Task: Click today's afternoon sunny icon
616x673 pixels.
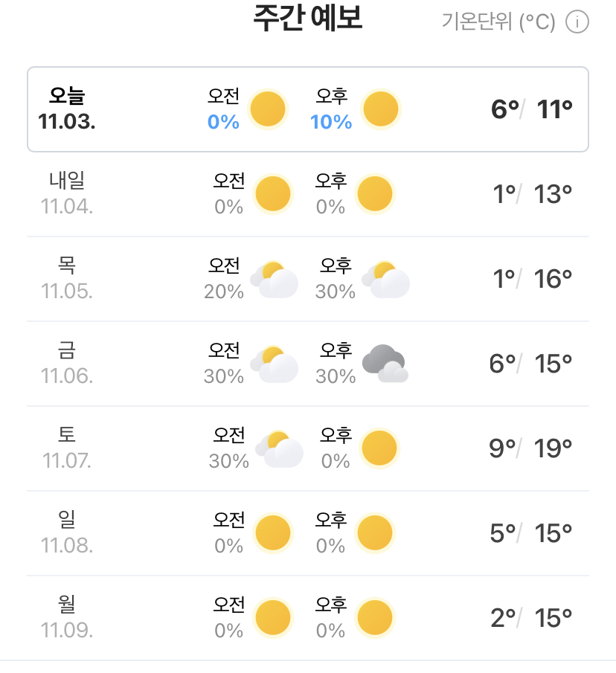Action: tap(381, 109)
